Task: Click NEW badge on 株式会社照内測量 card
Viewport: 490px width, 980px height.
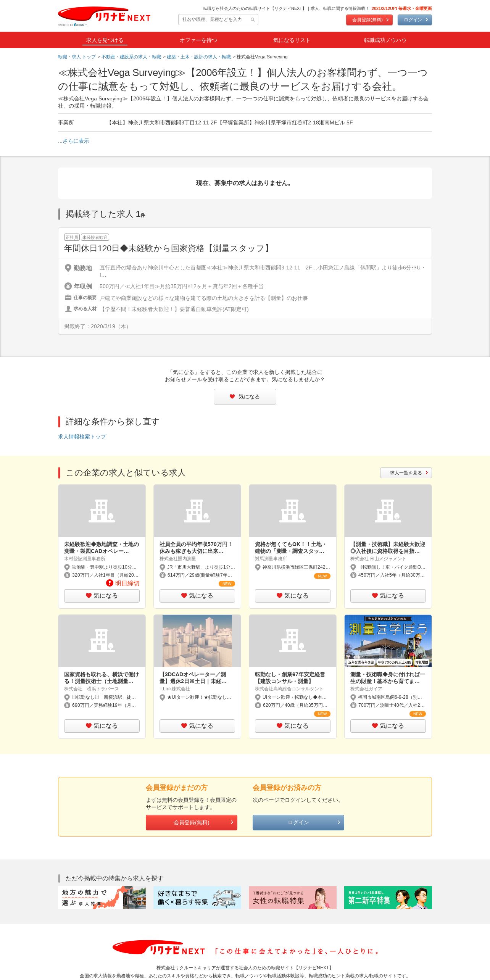Action: point(227,583)
